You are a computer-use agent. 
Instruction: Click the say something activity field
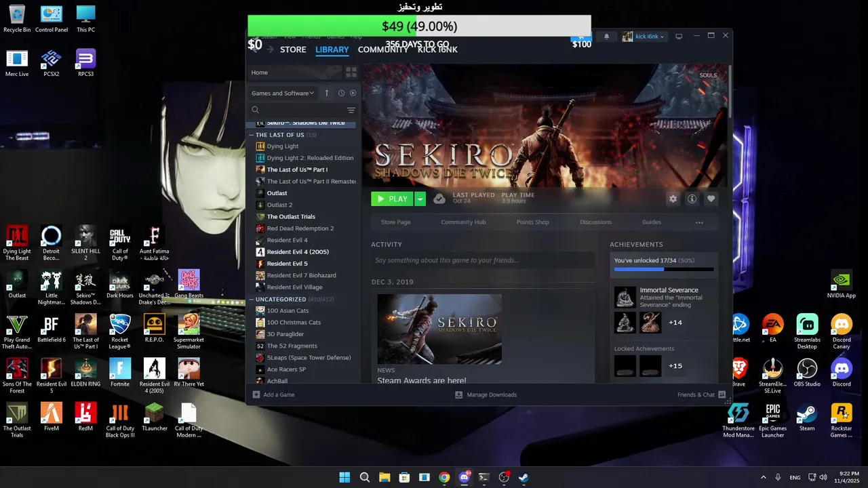[483, 260]
